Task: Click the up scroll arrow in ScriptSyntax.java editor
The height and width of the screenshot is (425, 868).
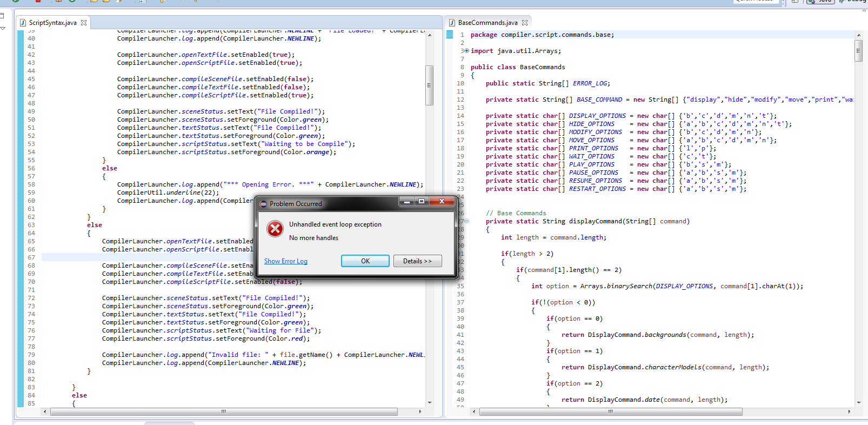Action: coord(430,35)
